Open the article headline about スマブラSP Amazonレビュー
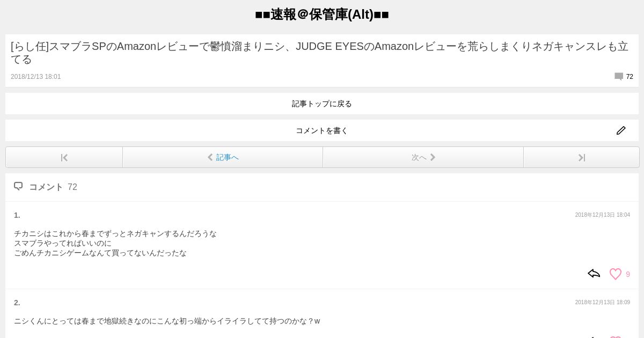Viewport: 644px width, 338px height. tap(320, 53)
